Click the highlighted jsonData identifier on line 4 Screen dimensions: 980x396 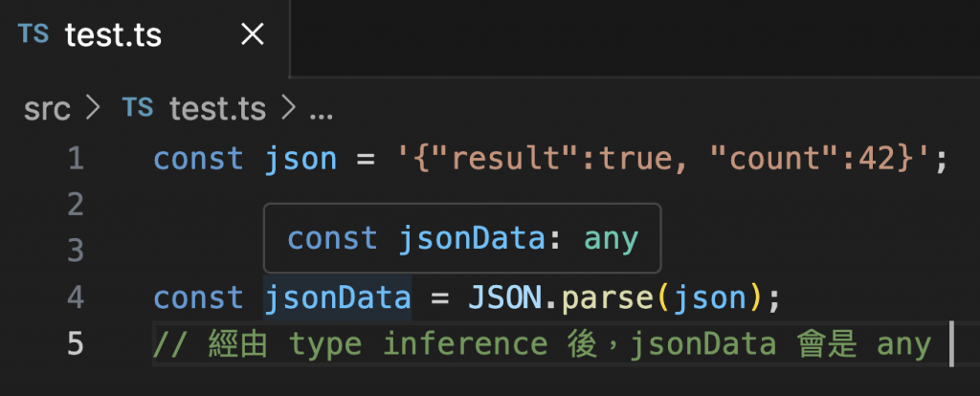point(338,297)
